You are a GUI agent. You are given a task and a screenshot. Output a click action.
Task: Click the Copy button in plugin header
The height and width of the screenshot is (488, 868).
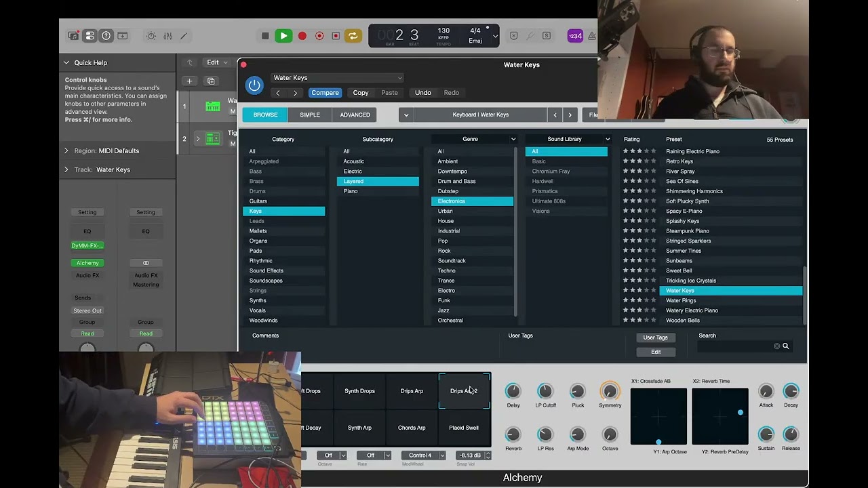click(361, 93)
